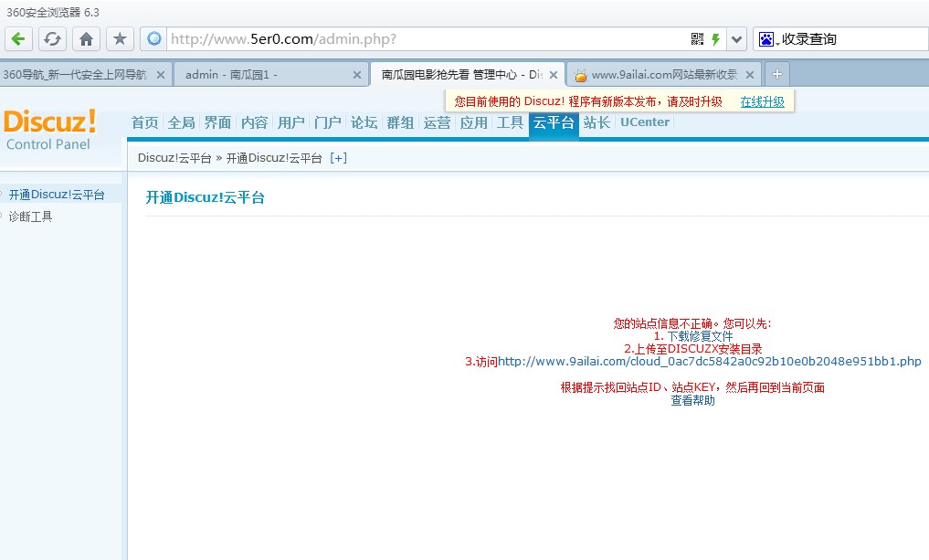Open a new browser tab with plus button
The width and height of the screenshot is (929, 560).
pyautogui.click(x=777, y=75)
